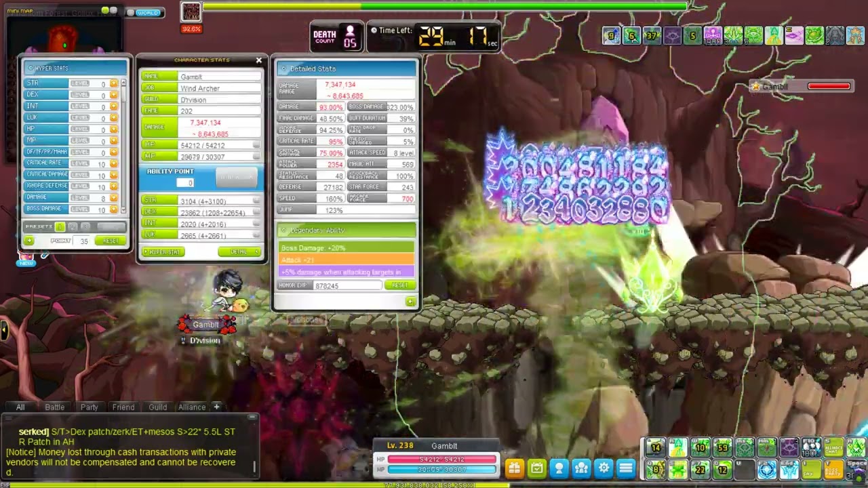Use the quick slot skill showing 59
868x488 pixels.
pyautogui.click(x=722, y=447)
